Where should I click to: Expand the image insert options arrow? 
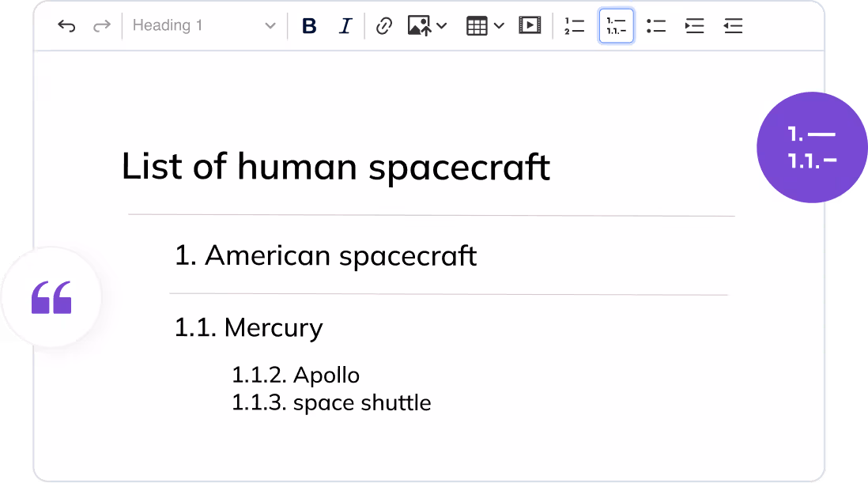point(442,26)
